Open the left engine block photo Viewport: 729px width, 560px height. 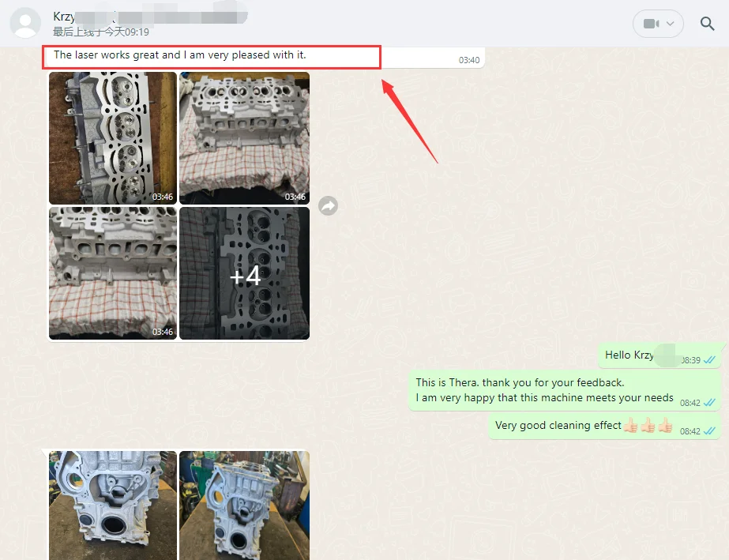[x=113, y=506]
